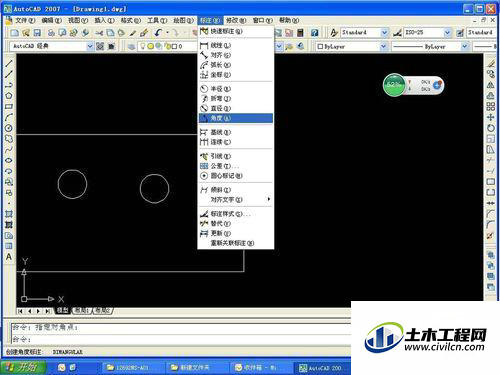500x375 pixels.
Task: Toggle the layer lock icon
Action: pyautogui.click(x=167, y=46)
